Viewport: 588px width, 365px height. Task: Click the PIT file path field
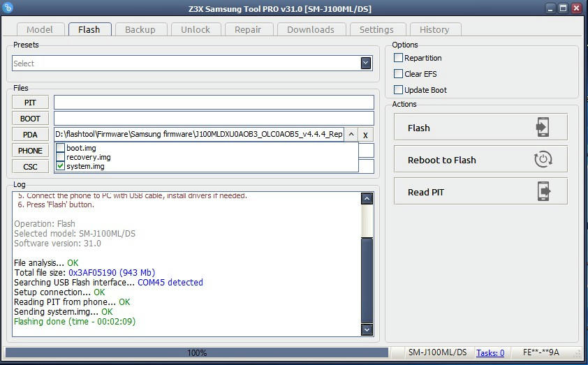[214, 103]
